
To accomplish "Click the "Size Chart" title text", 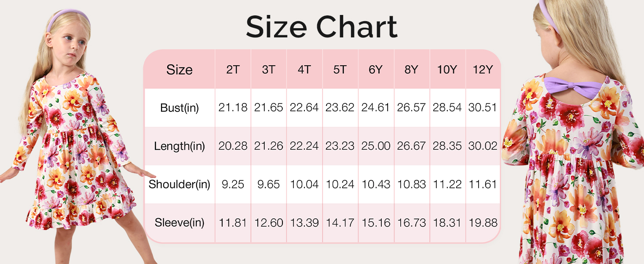I will (322, 27).
